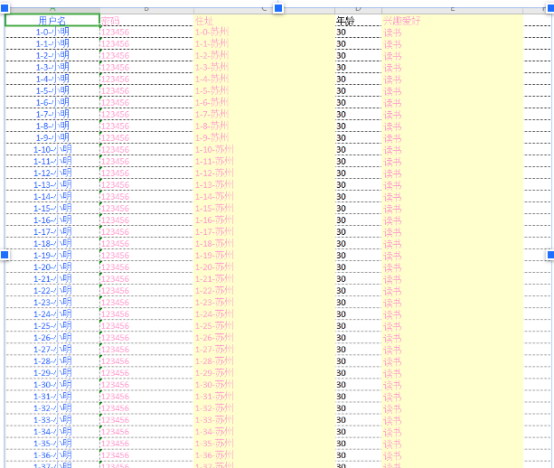This screenshot has width=554, height=468.
Task: Select address cell 1-24-苏州
Action: (x=264, y=314)
